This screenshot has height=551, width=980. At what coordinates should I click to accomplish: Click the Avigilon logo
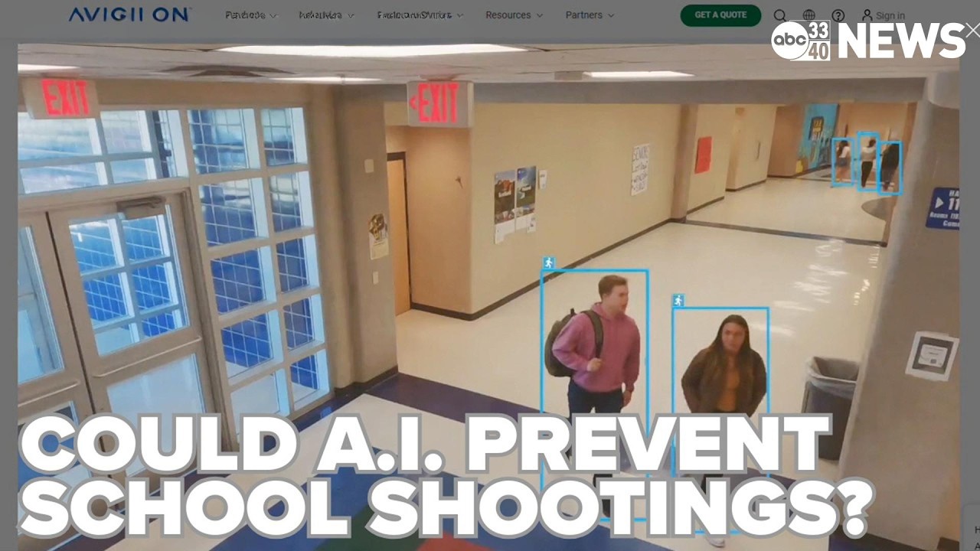[129, 15]
